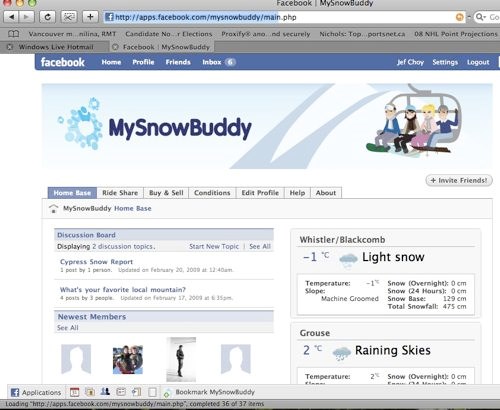Viewport: 500px width, 410px height.
Task: Open Settings in the Facebook header
Action: tap(445, 62)
